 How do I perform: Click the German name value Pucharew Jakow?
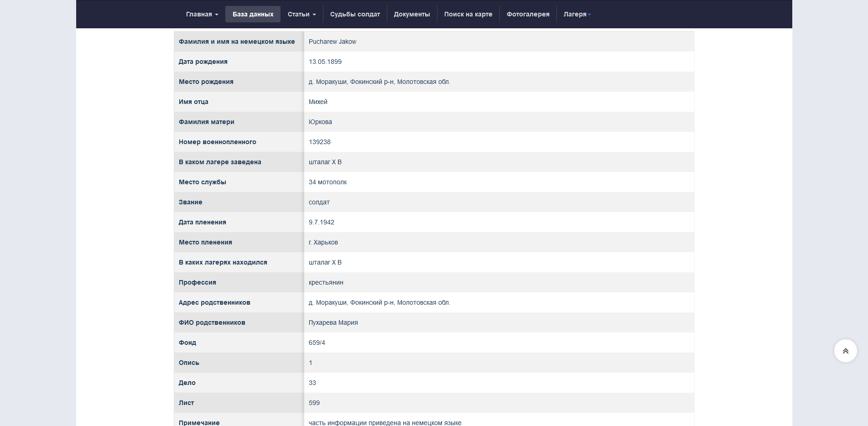coord(332,42)
